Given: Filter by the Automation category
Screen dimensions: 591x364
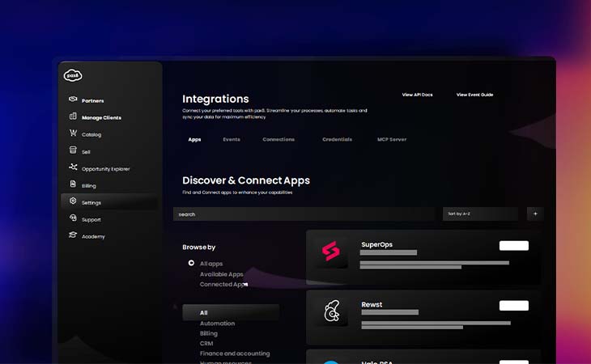Looking at the screenshot, I should pyautogui.click(x=217, y=324).
